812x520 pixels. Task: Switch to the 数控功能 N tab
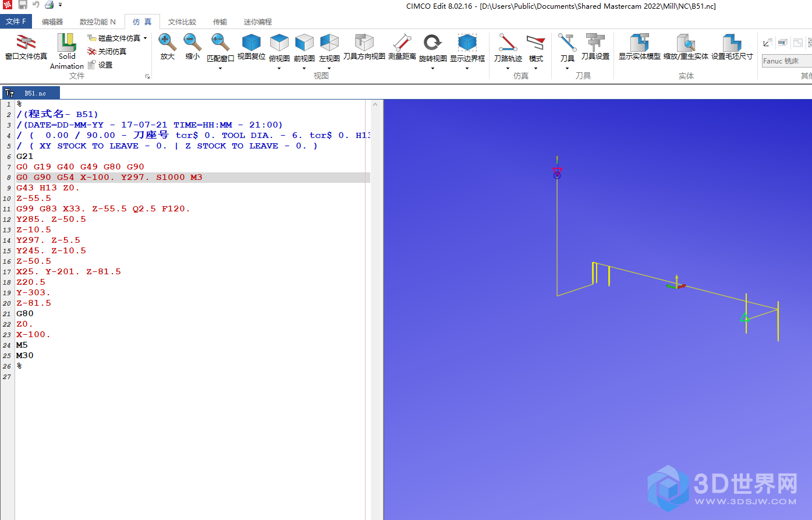pos(97,22)
